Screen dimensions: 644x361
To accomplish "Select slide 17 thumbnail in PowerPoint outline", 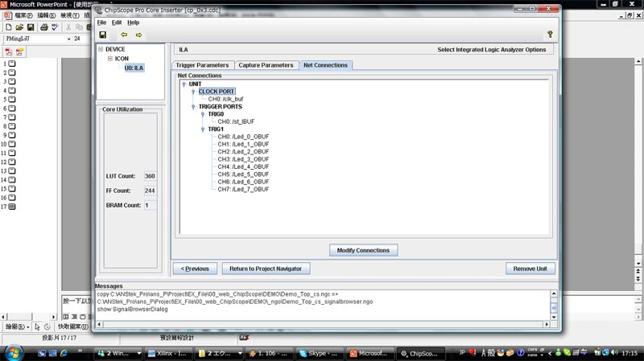I will 12,207.
